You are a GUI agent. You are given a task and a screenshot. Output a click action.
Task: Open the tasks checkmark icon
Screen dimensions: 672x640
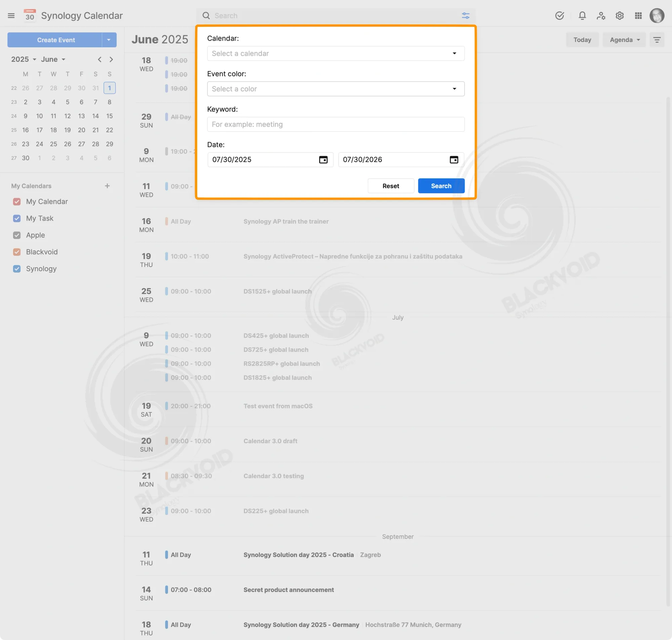tap(559, 16)
